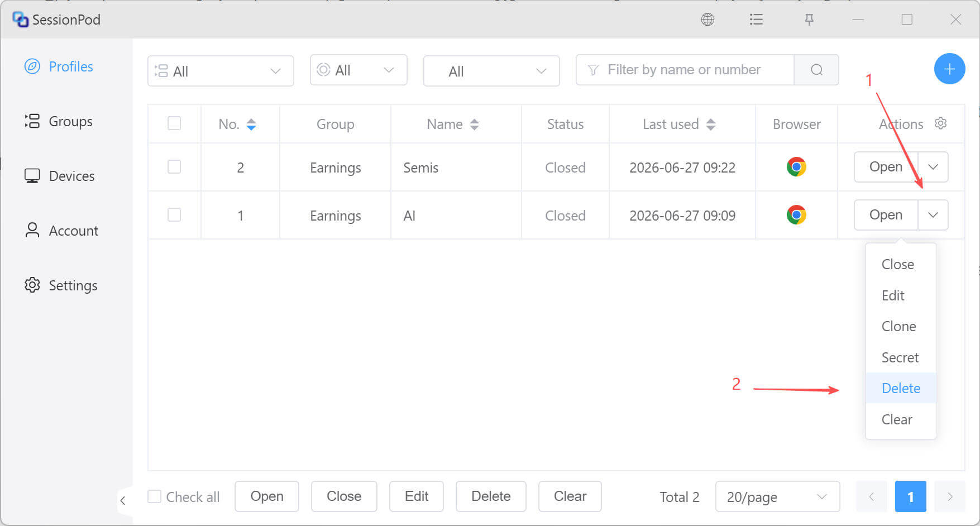Collapse the actions arrow for AI row
This screenshot has height=526, width=980.
point(933,215)
